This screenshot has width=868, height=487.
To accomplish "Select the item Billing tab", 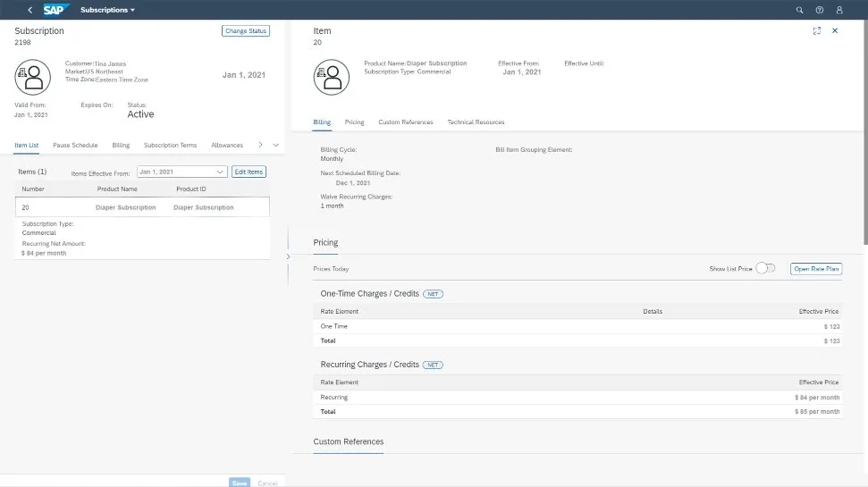I will pos(322,122).
